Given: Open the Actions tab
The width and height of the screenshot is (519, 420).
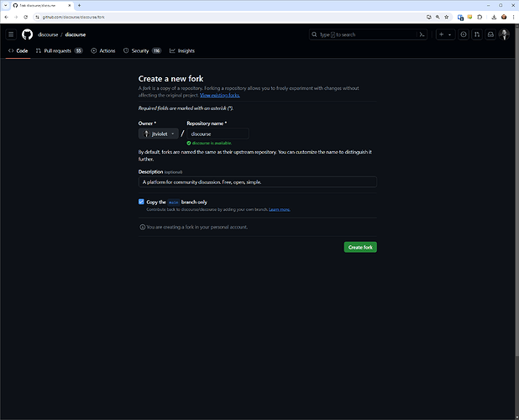Looking at the screenshot, I should pyautogui.click(x=103, y=50).
